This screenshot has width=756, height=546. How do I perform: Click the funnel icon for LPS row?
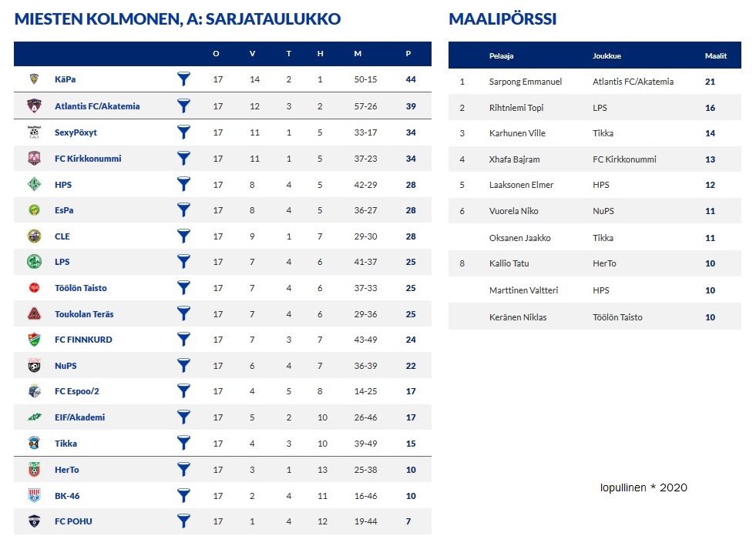pyautogui.click(x=183, y=262)
